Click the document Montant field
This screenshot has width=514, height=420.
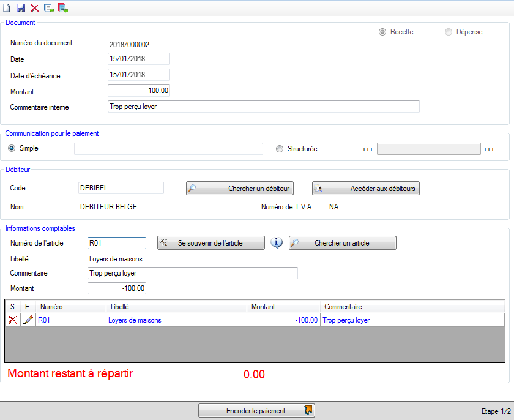click(x=139, y=91)
